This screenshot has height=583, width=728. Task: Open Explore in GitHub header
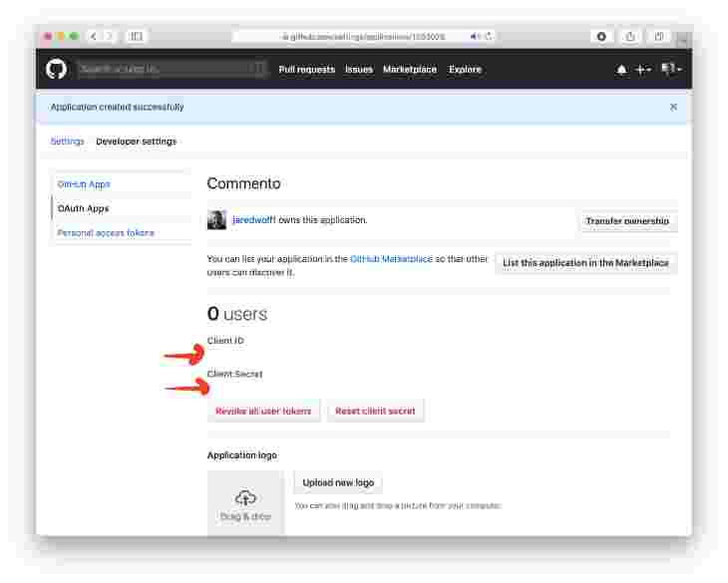[465, 69]
